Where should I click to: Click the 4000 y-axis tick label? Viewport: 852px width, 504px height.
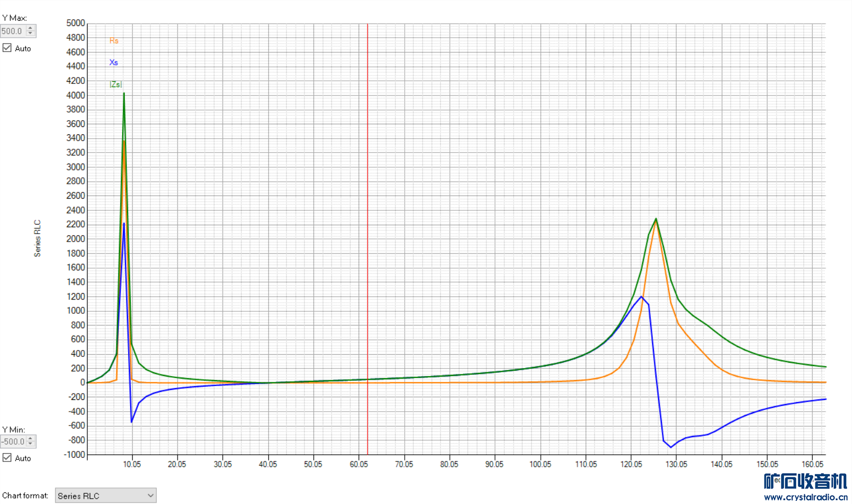click(x=75, y=96)
